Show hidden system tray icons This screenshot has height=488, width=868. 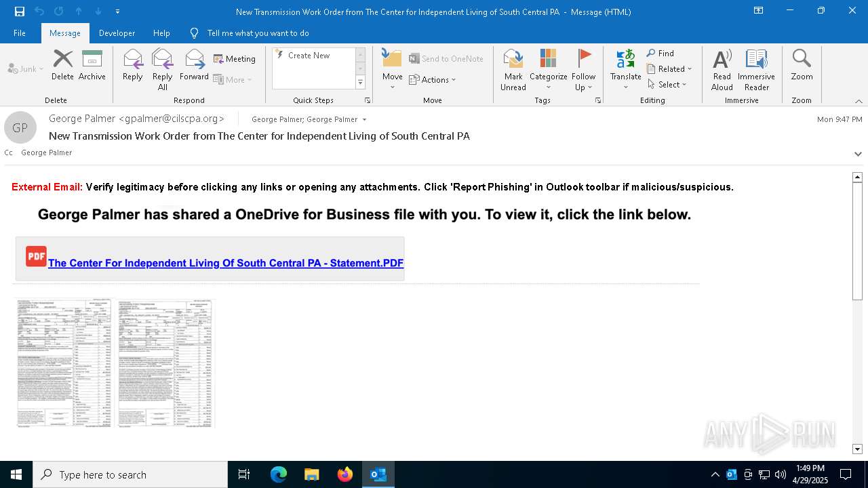(715, 474)
